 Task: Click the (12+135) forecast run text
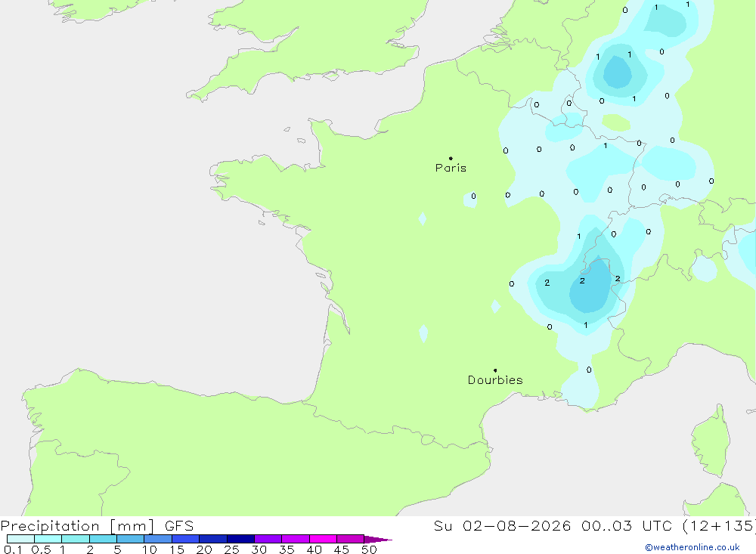pyautogui.click(x=719, y=526)
